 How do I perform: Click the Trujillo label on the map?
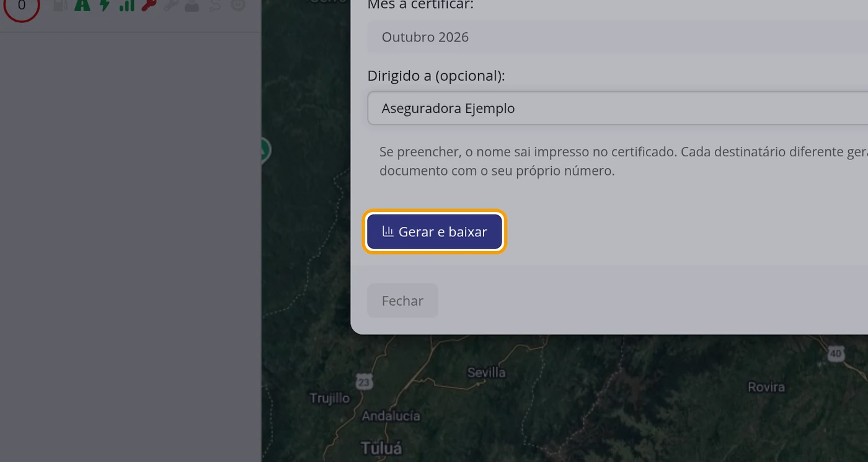(330, 398)
